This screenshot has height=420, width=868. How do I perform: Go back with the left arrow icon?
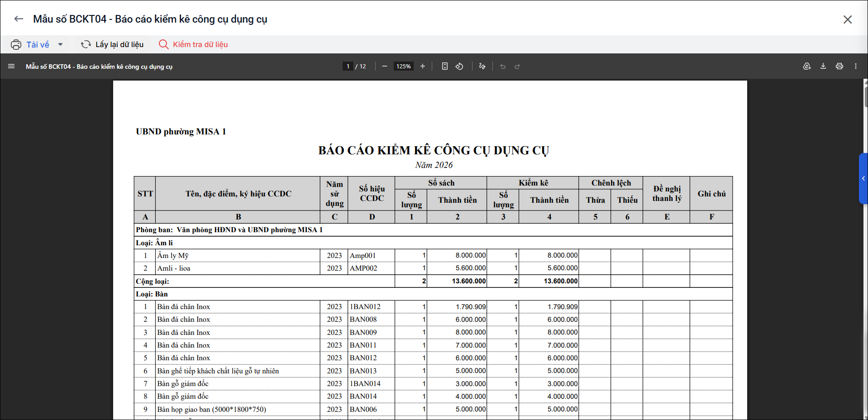19,19
